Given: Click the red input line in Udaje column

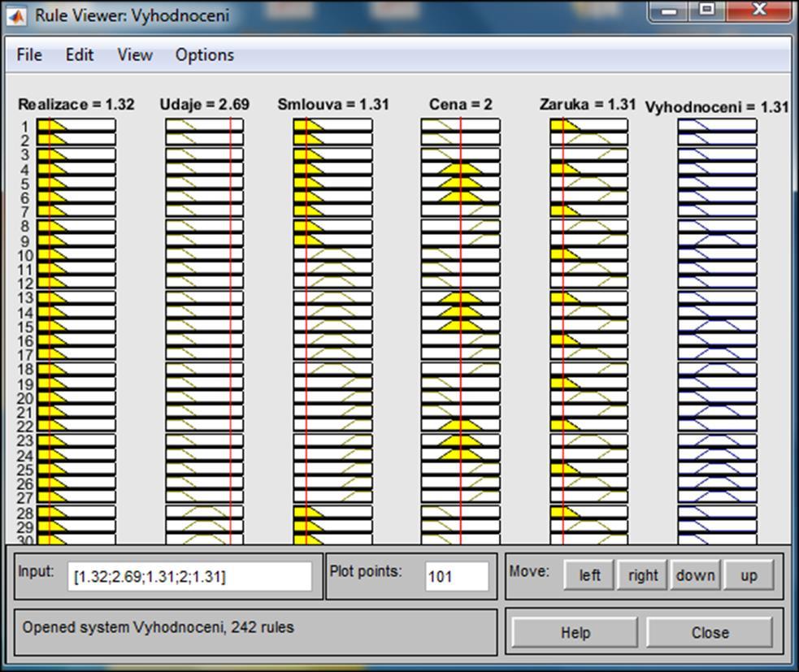Looking at the screenshot, I should [x=230, y=332].
